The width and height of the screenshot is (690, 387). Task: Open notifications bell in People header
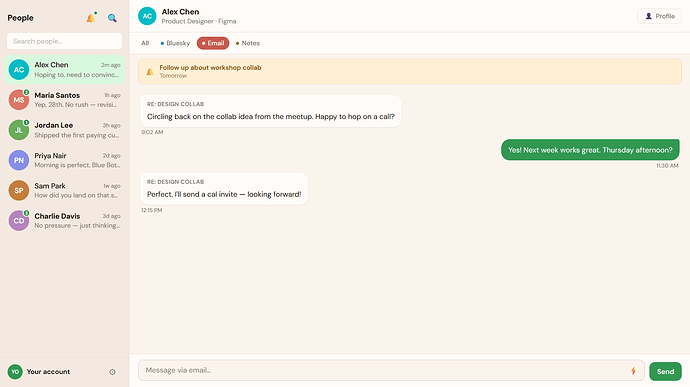pyautogui.click(x=91, y=18)
